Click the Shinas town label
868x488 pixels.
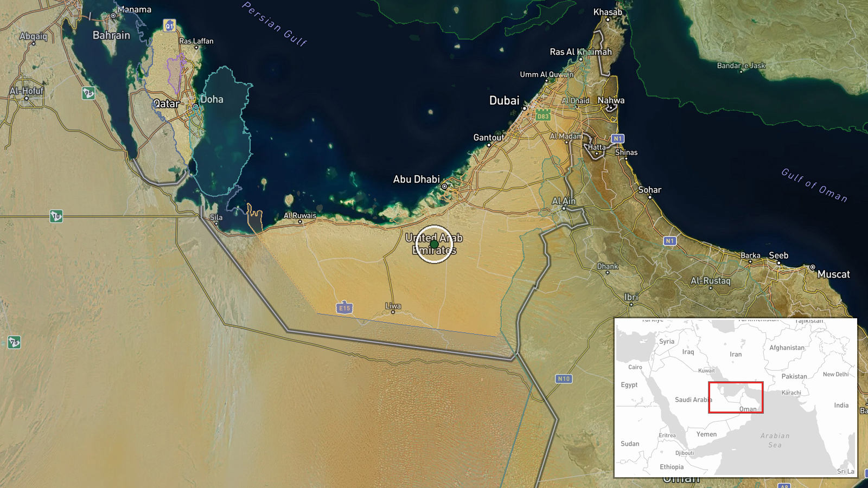point(626,152)
